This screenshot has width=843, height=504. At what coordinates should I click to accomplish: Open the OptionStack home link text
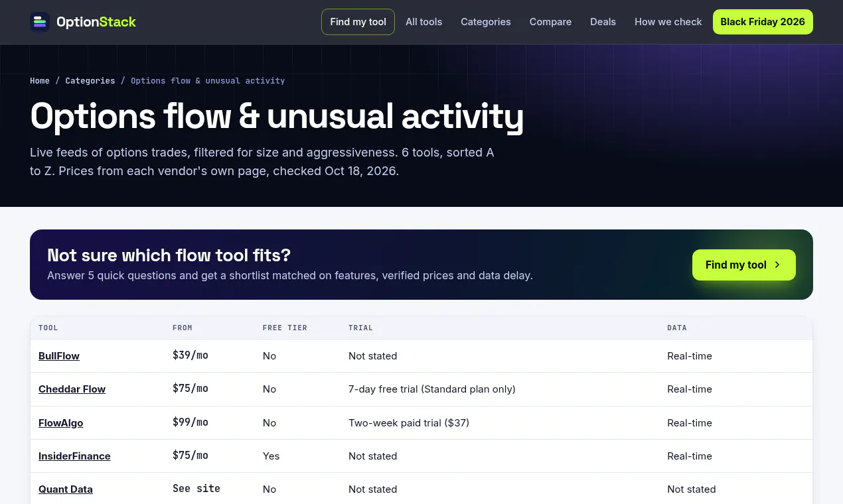tap(96, 22)
